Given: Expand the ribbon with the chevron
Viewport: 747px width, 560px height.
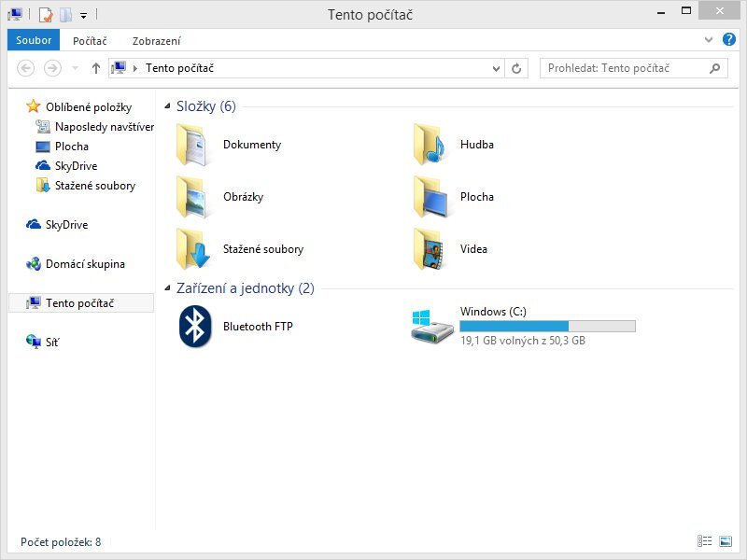Looking at the screenshot, I should coord(709,40).
